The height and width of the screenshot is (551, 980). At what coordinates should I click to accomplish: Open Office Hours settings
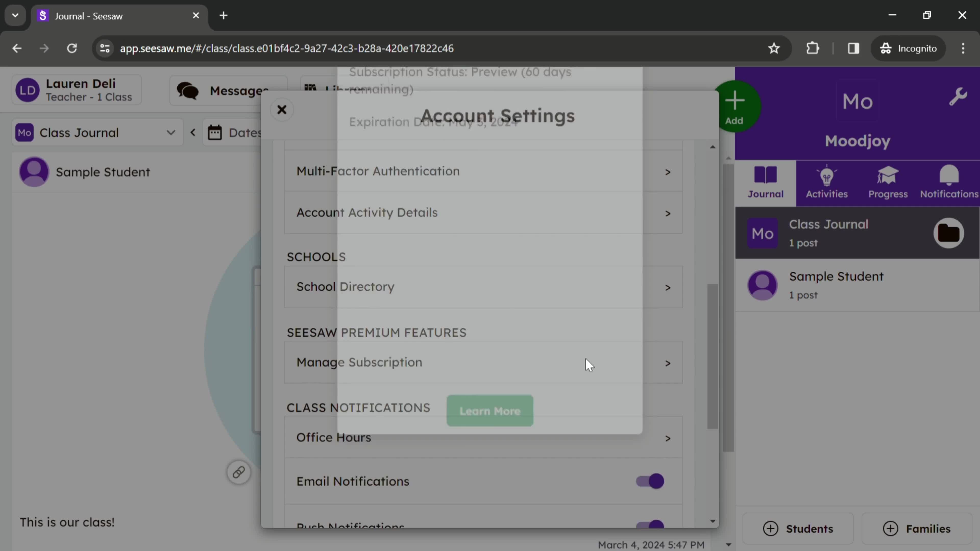coord(483,438)
